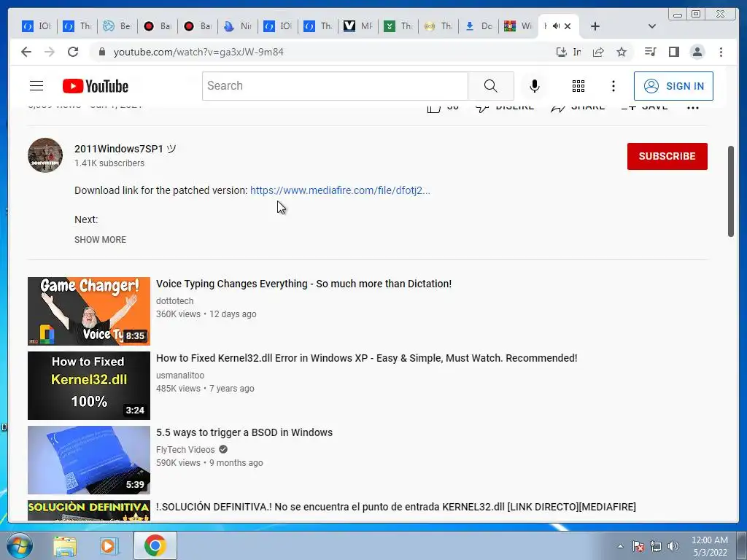Screen dimensions: 747x560
Task: Search with voice microphone icon
Action: coord(535,86)
